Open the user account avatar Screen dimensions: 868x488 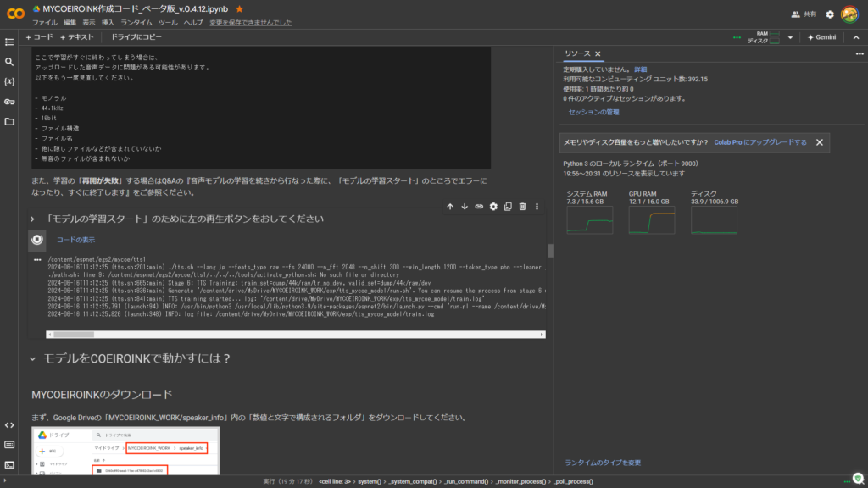point(849,14)
